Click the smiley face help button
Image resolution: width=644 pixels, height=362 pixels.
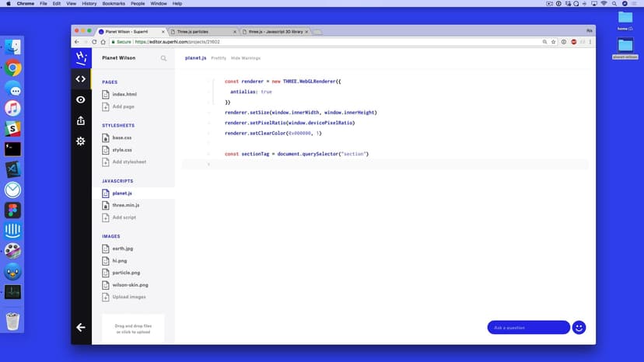pyautogui.click(x=579, y=327)
